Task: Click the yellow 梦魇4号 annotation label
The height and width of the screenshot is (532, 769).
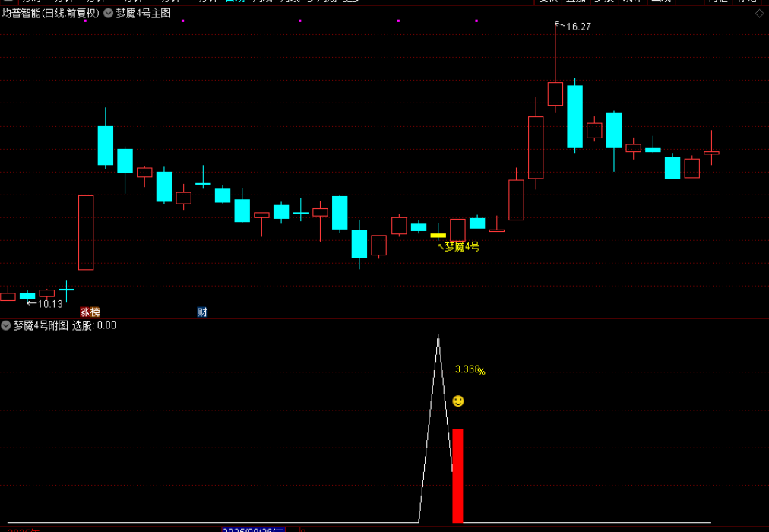Action: tap(461, 247)
